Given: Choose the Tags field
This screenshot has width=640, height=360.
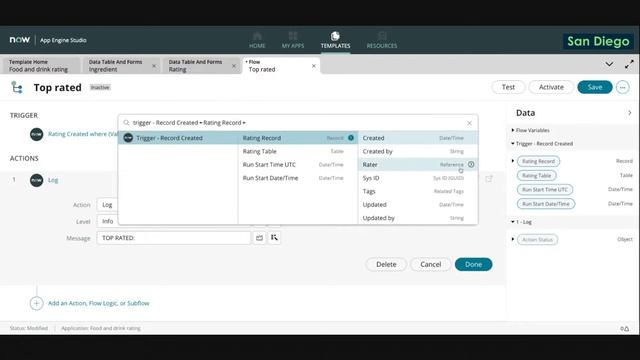Looking at the screenshot, I should [418, 191].
